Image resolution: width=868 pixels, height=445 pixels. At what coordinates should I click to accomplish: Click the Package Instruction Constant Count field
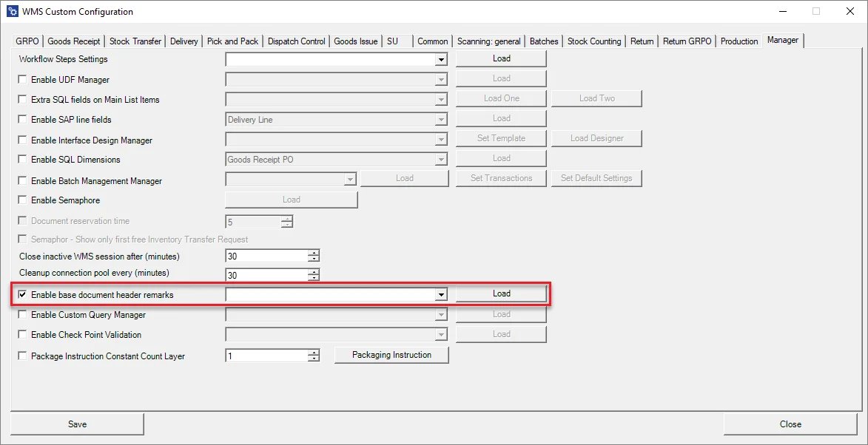click(266, 356)
